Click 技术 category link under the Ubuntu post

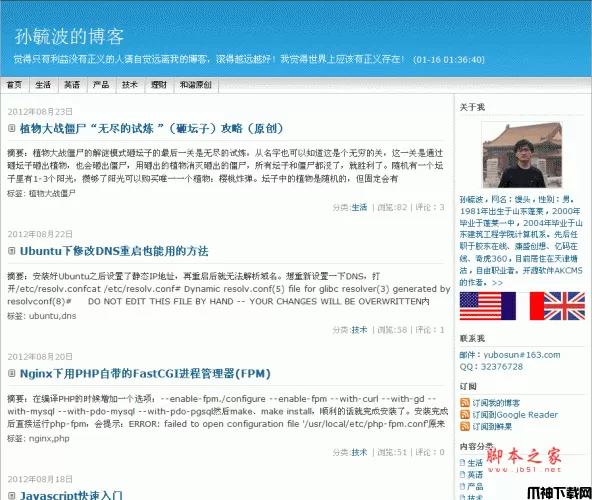tap(359, 330)
